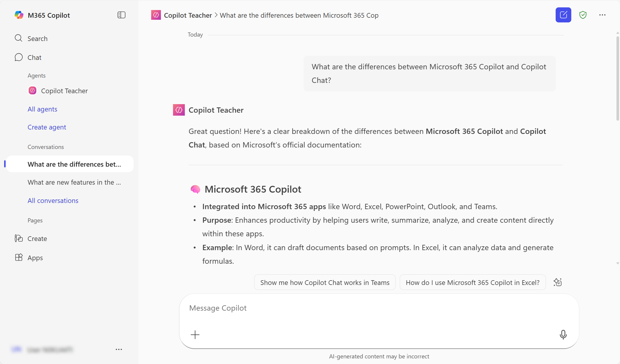Click the green shield protection icon
Image resolution: width=620 pixels, height=364 pixels.
(x=583, y=15)
